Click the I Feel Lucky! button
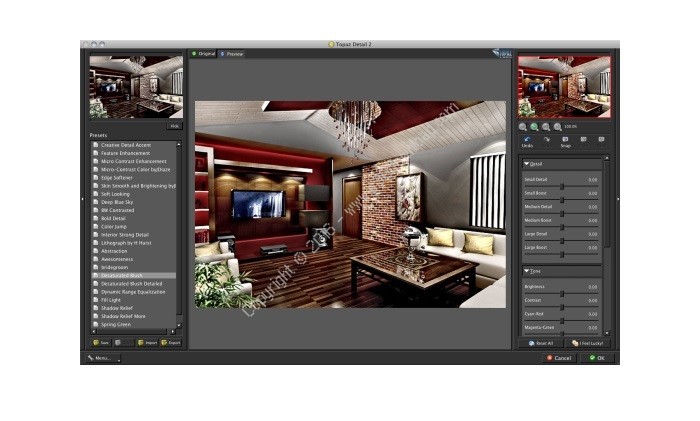Image resolution: width=700 pixels, height=421 pixels. coord(588,343)
